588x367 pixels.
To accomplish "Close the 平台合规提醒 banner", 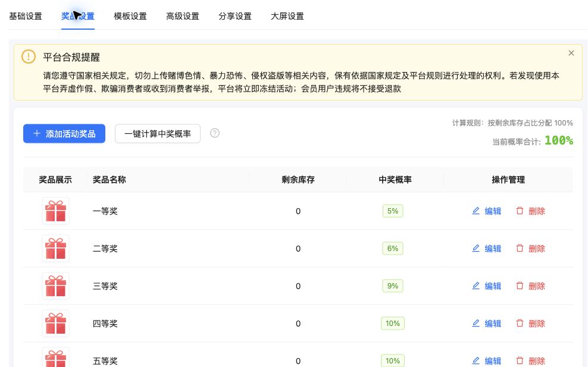I will 571,53.
